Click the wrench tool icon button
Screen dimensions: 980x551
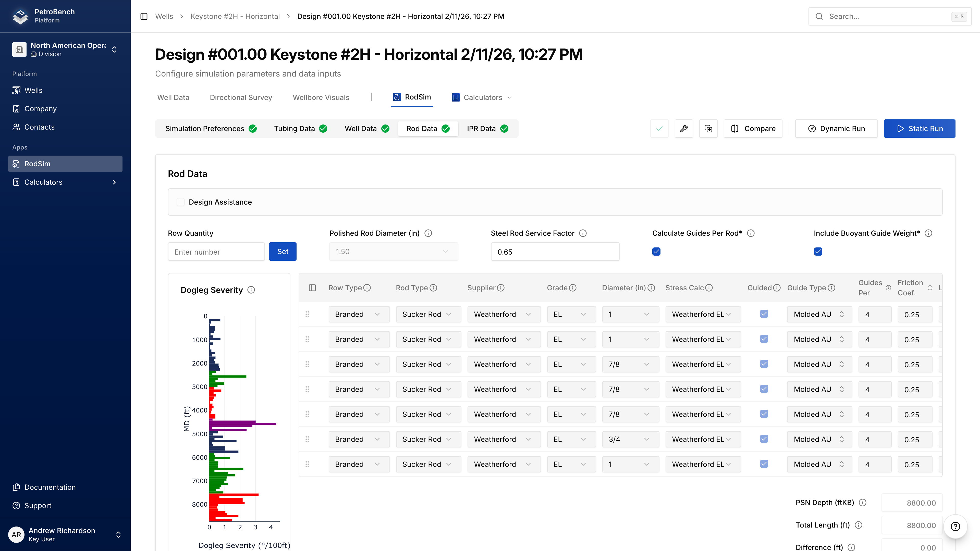684,129
